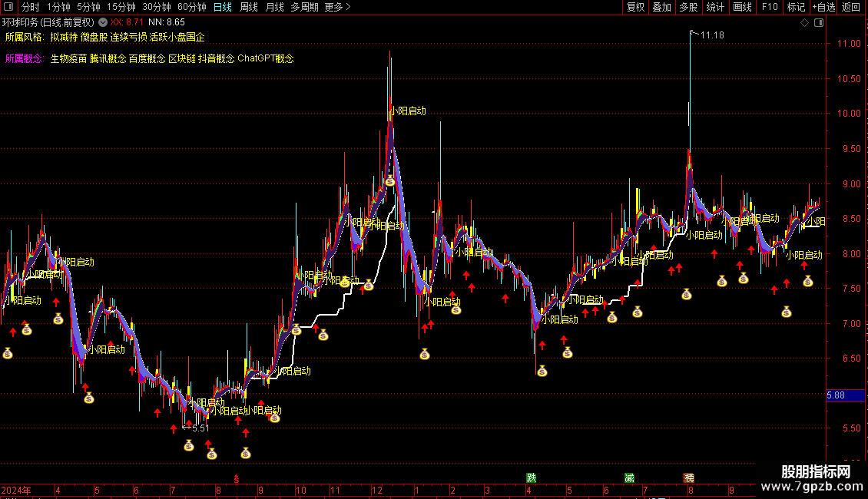Click the 环球印务(日线.前复权) title
This screenshot has height=499, width=868.
48,22
